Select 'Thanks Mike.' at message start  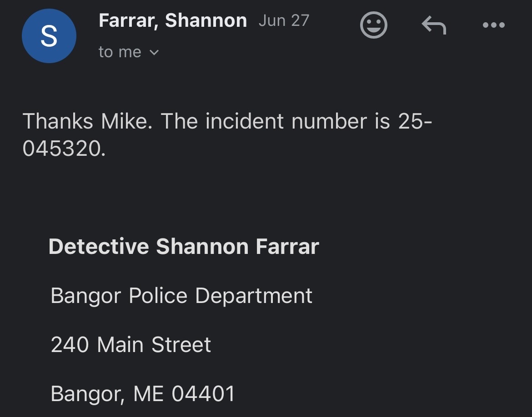tap(87, 121)
